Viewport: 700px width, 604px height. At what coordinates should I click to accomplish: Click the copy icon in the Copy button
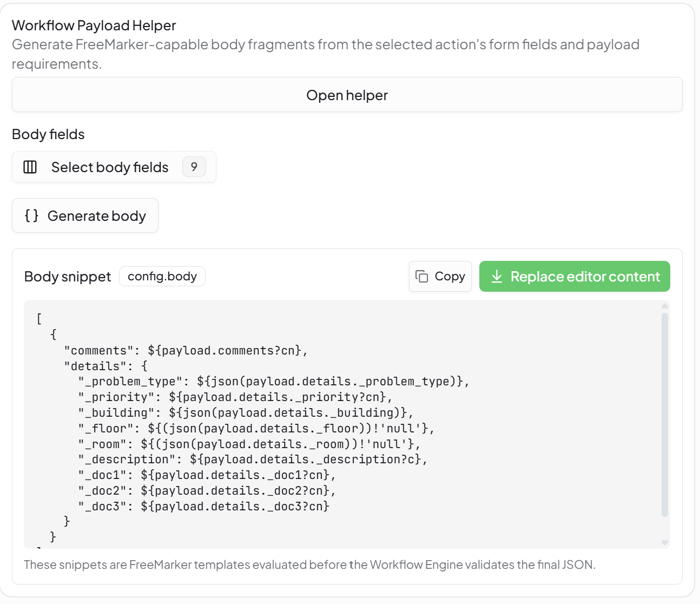[x=422, y=277]
